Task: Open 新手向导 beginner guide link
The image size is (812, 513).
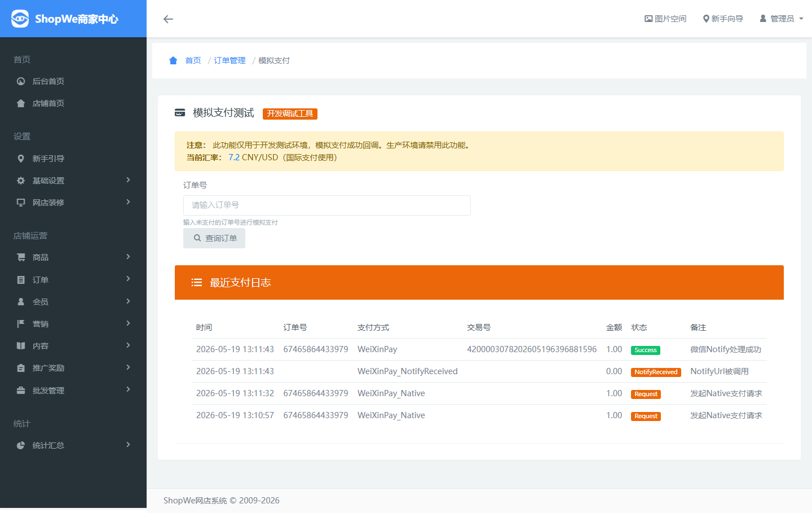Action: 723,19
